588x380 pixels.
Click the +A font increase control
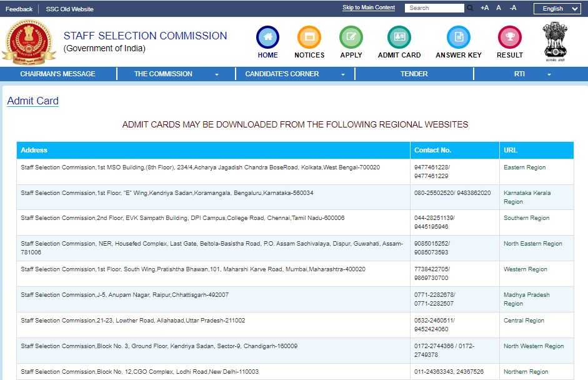coord(483,8)
